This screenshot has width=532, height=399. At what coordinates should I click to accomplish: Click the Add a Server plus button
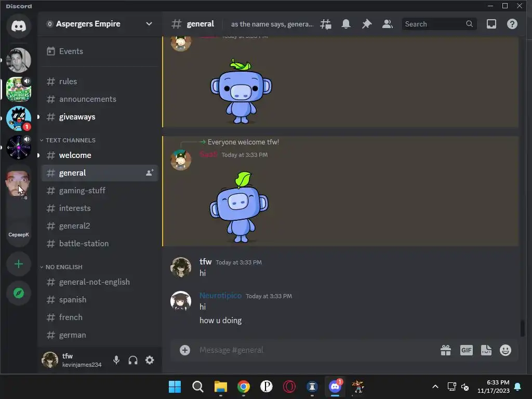pyautogui.click(x=19, y=264)
